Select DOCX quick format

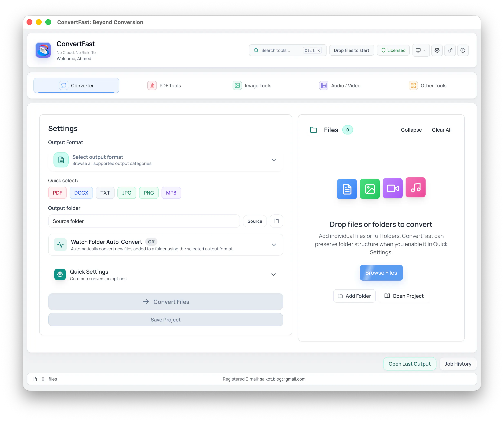pyautogui.click(x=81, y=193)
